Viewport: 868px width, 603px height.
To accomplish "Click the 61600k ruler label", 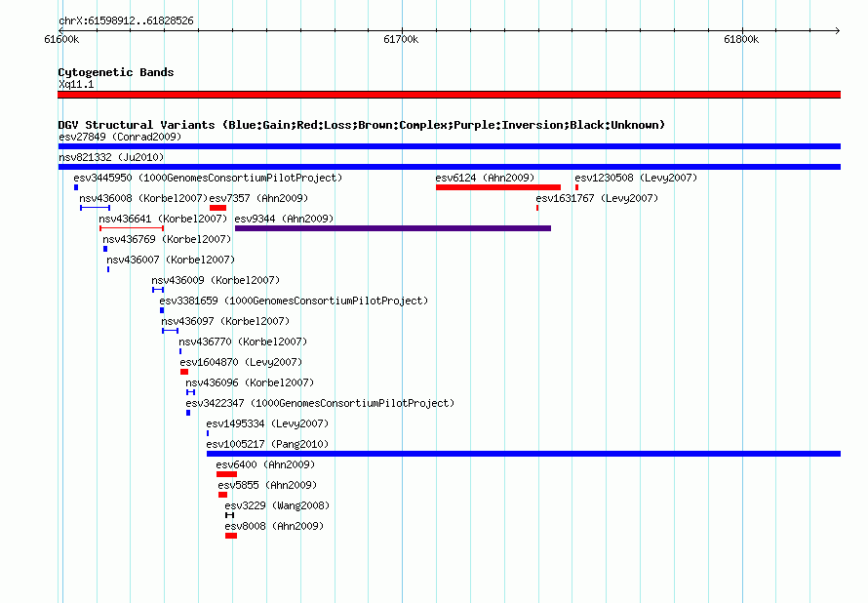I will tap(61, 39).
